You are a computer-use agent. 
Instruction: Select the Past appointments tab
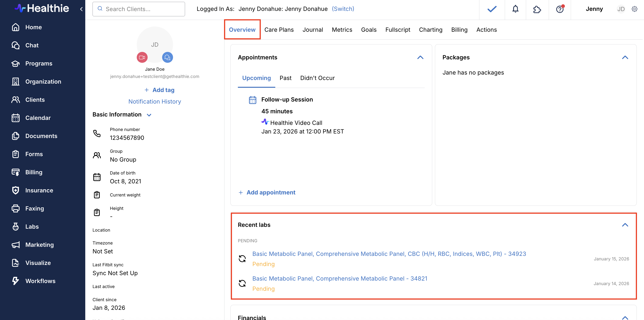(x=285, y=78)
